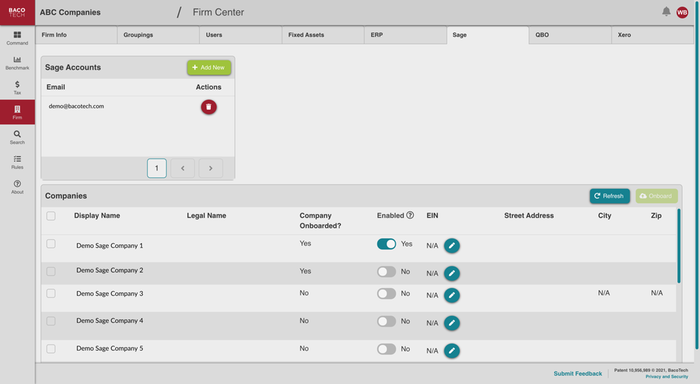
Task: Switch to the Xero tab
Action: (652, 35)
